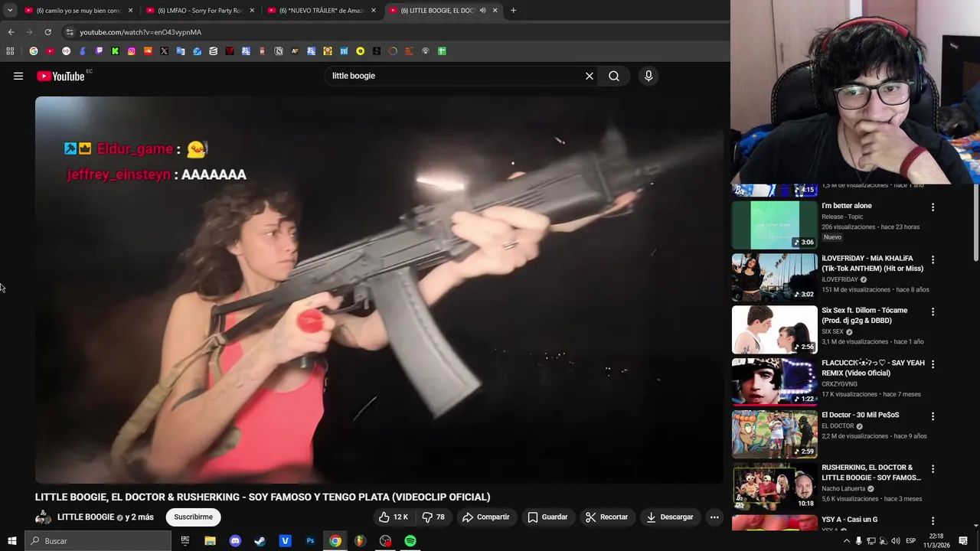Open the system volume icon in tray
The height and width of the screenshot is (551, 980).
[896, 541]
